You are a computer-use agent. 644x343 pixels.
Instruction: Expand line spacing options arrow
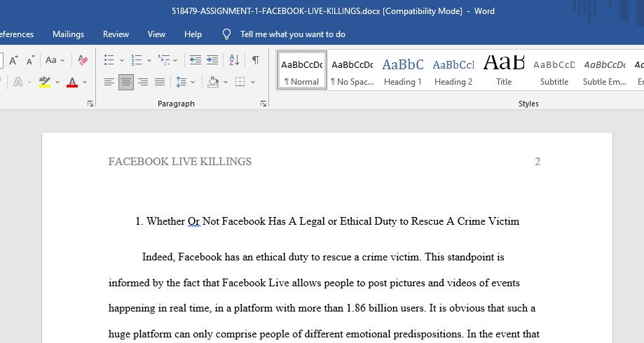tap(193, 82)
